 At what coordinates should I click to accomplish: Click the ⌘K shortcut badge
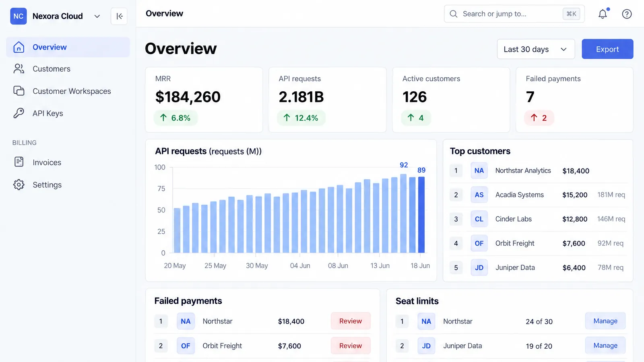click(x=572, y=14)
